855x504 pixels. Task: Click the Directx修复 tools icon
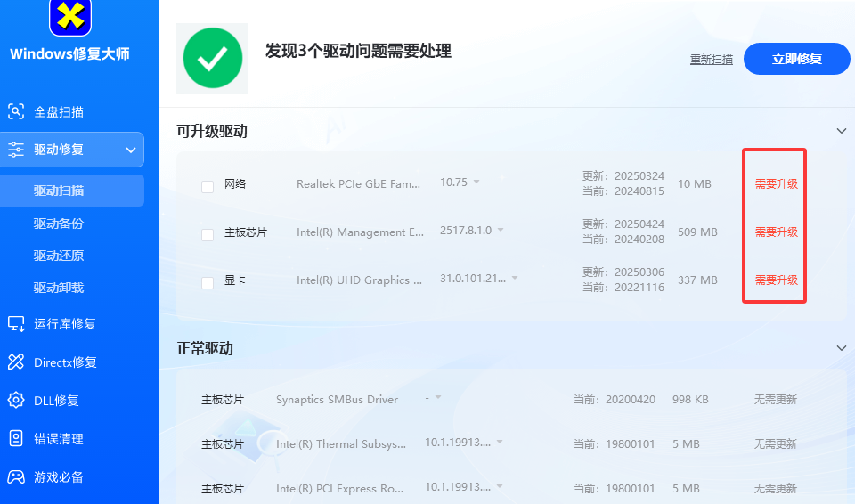(x=16, y=362)
